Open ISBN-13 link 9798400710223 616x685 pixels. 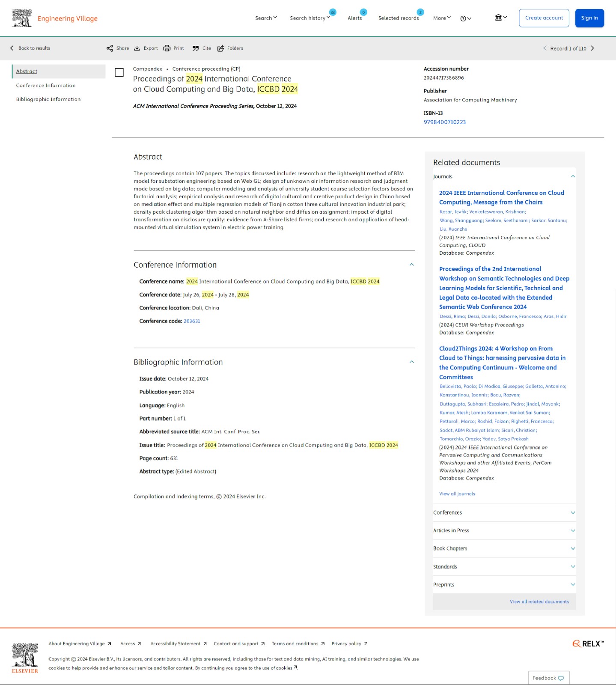[444, 122]
